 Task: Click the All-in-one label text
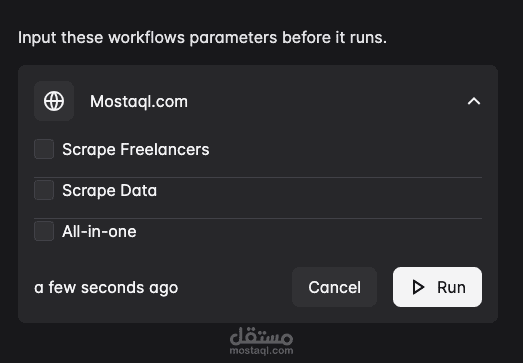click(99, 232)
